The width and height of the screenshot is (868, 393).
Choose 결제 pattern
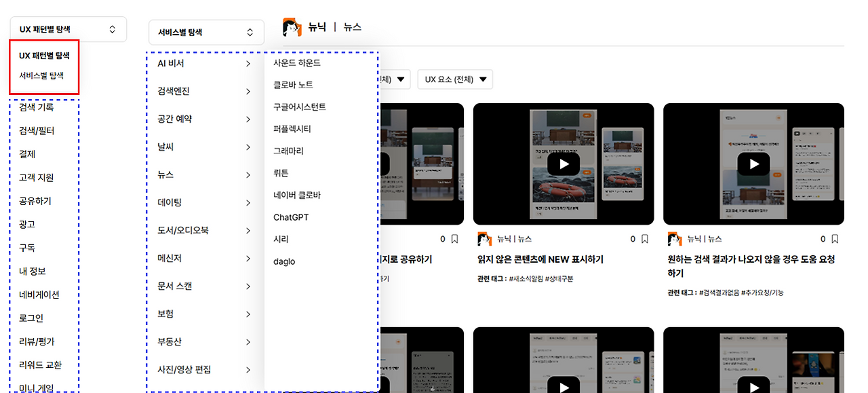(27, 154)
